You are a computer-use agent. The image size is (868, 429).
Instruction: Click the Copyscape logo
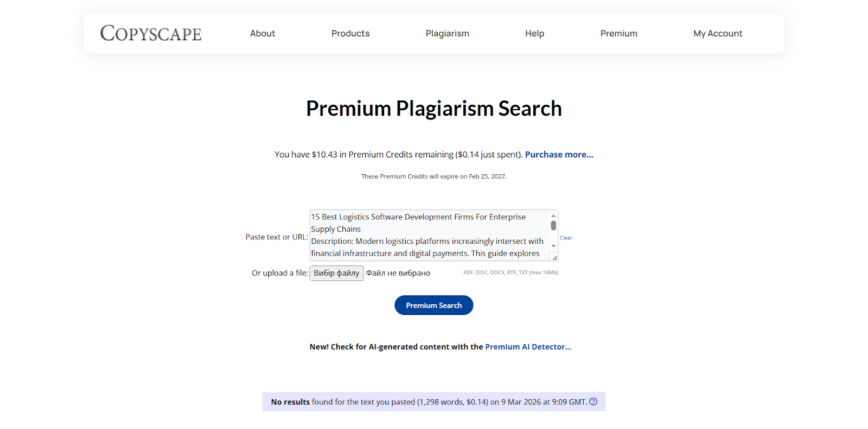[151, 34]
